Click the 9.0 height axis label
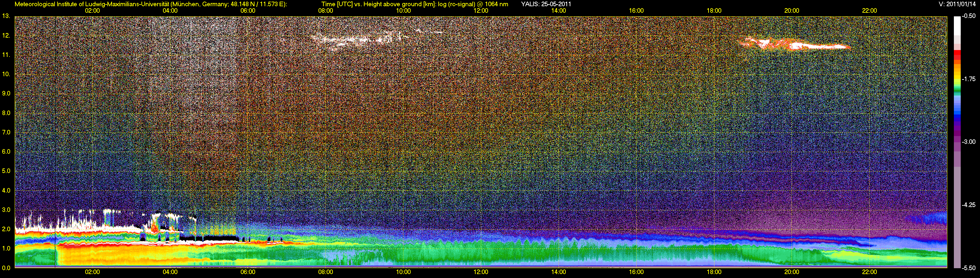The height and width of the screenshot is (278, 980). pyautogui.click(x=6, y=93)
